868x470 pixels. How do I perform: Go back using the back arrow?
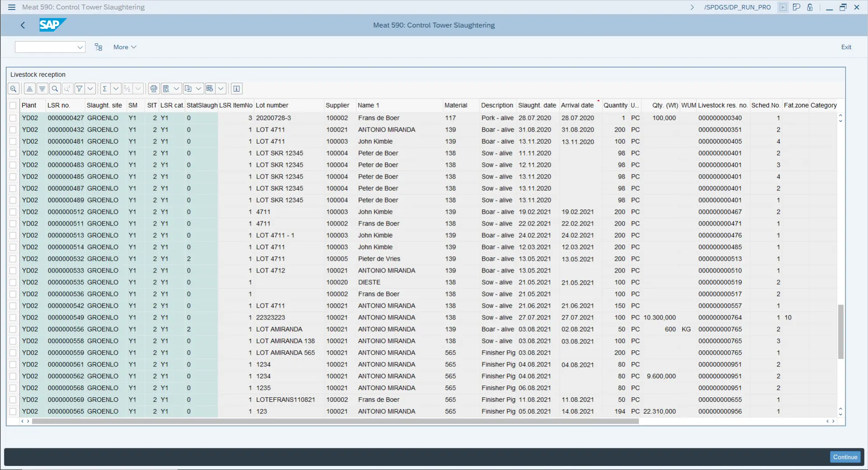tap(23, 25)
